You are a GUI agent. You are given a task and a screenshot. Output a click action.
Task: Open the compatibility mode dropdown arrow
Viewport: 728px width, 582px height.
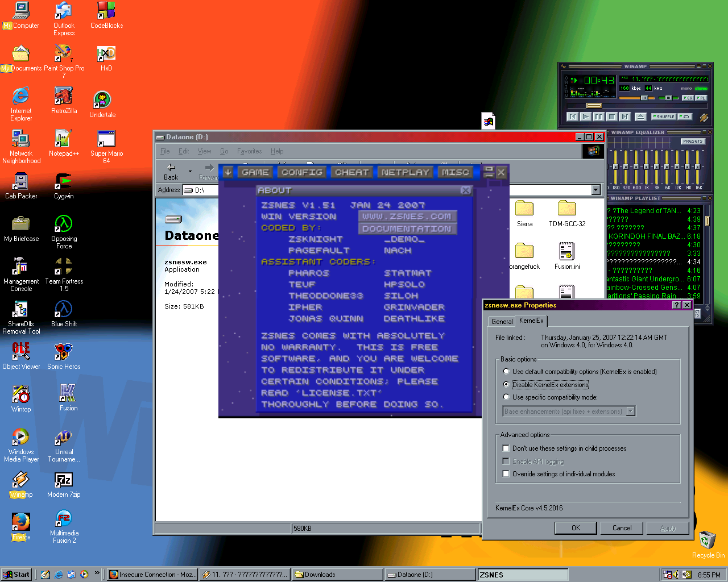[x=631, y=411]
